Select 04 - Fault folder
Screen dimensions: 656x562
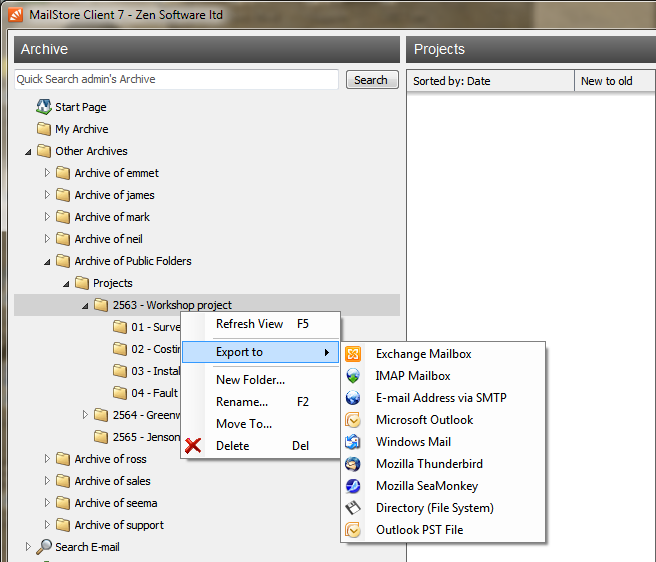point(154,393)
